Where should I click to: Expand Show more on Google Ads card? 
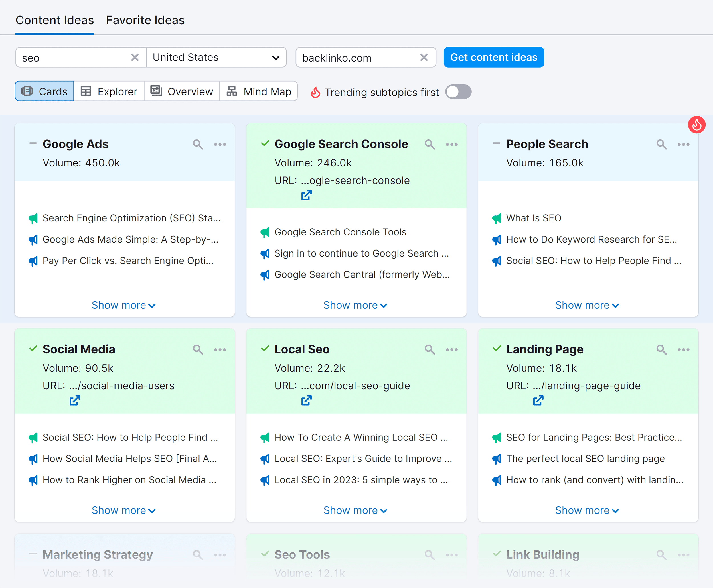(123, 305)
